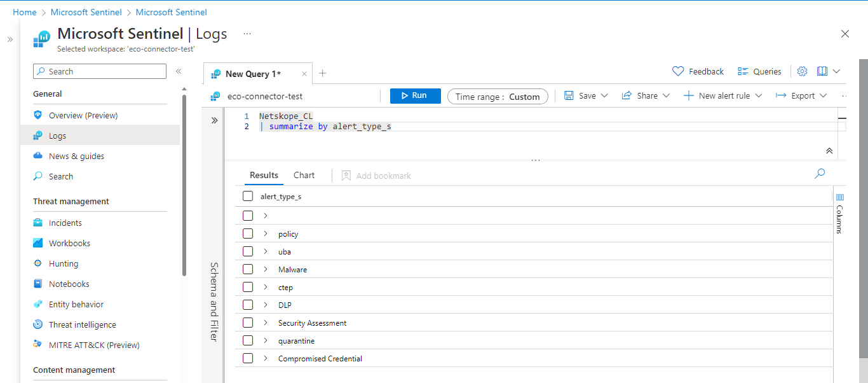The height and width of the screenshot is (383, 868).
Task: Open the Logs settings gear icon
Action: (x=801, y=71)
